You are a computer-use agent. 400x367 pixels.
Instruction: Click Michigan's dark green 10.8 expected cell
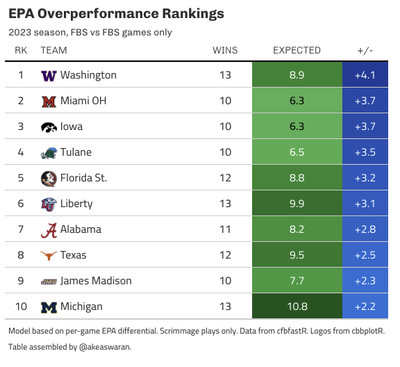[x=297, y=306]
